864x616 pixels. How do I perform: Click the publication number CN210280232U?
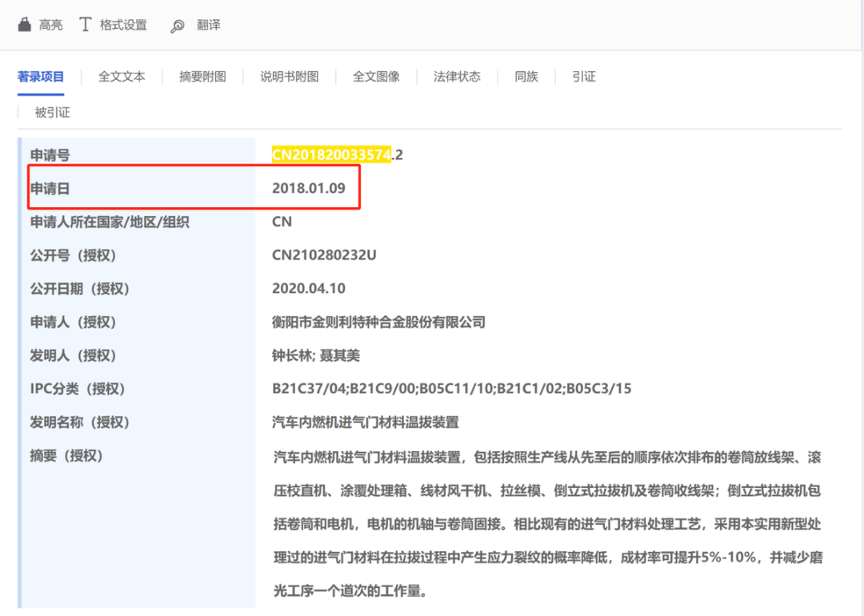pos(324,255)
